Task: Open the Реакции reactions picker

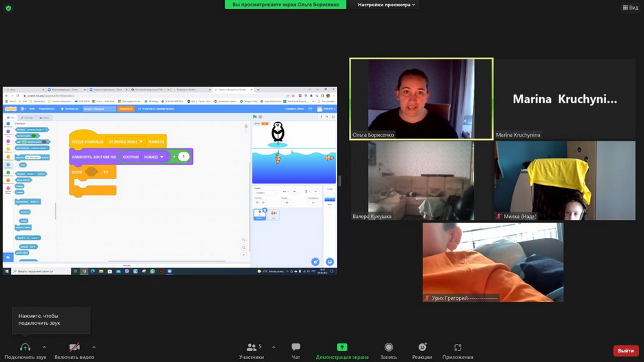Action: coord(422,350)
